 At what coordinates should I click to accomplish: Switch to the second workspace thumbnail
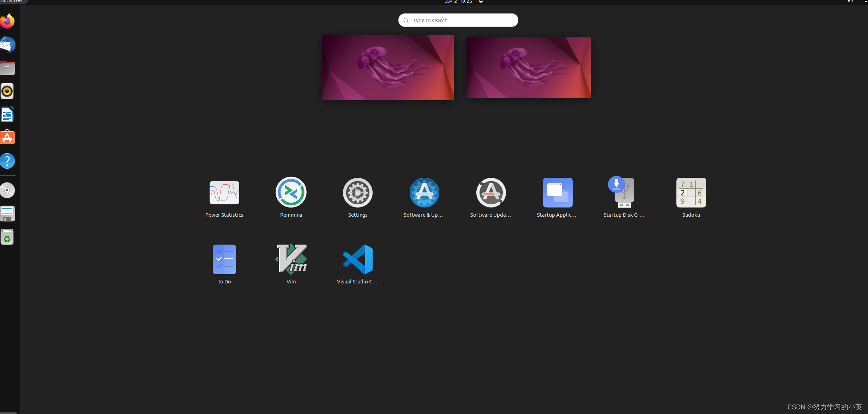point(528,68)
